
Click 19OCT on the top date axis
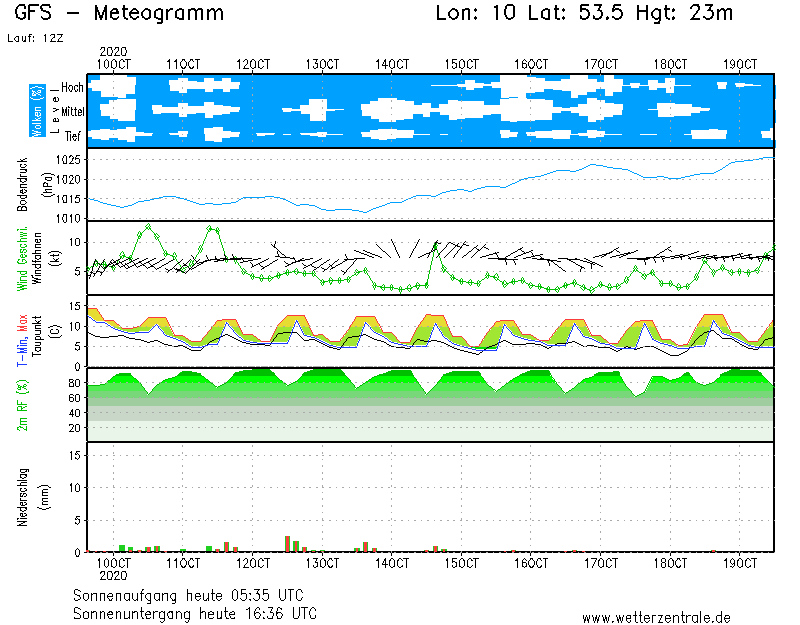pyautogui.click(x=740, y=65)
